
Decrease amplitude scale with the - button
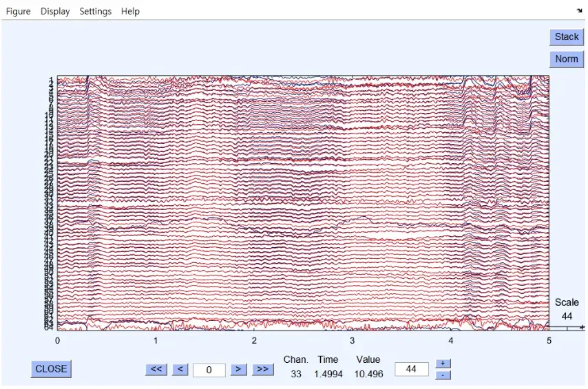443,375
